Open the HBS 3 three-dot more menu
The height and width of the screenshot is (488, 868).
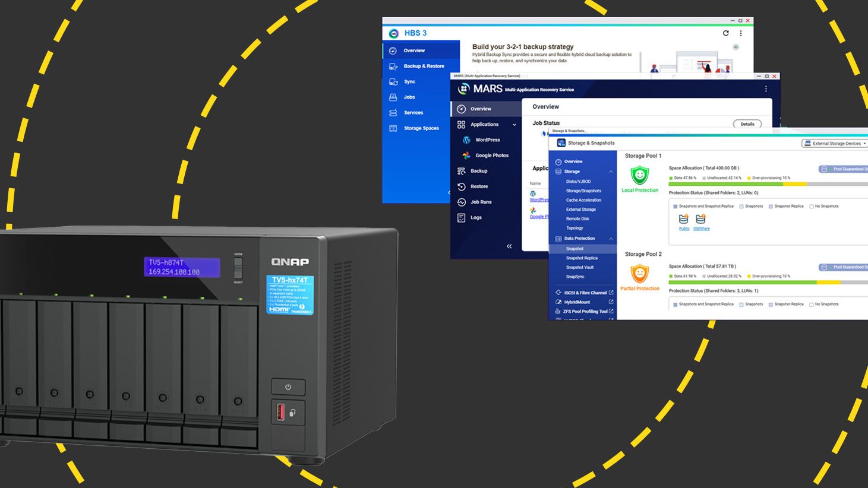[740, 33]
